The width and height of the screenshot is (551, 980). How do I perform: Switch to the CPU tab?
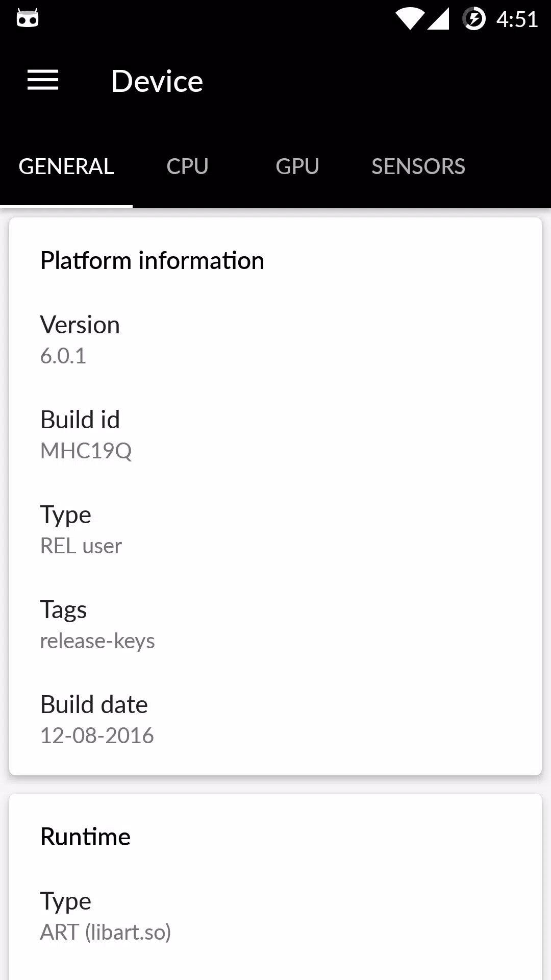[187, 167]
